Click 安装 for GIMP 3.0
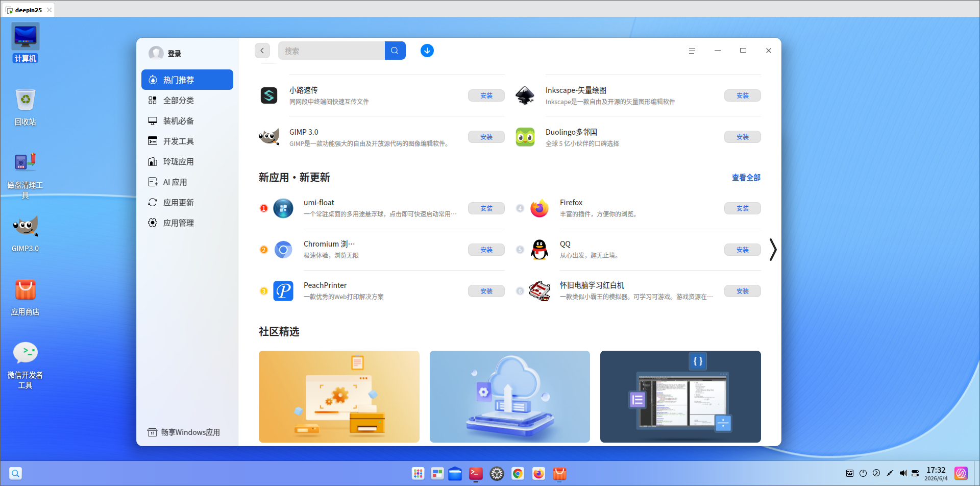Image resolution: width=980 pixels, height=486 pixels. (x=486, y=137)
